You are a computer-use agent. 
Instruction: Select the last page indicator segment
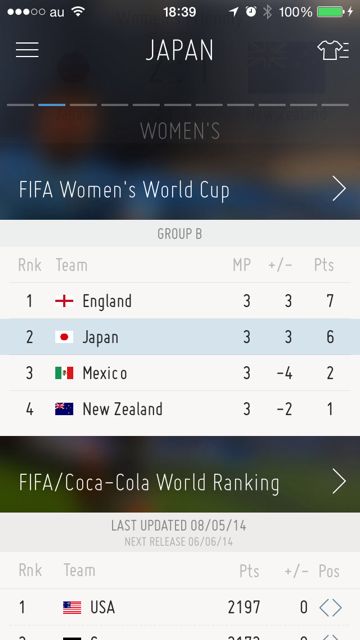(335, 105)
